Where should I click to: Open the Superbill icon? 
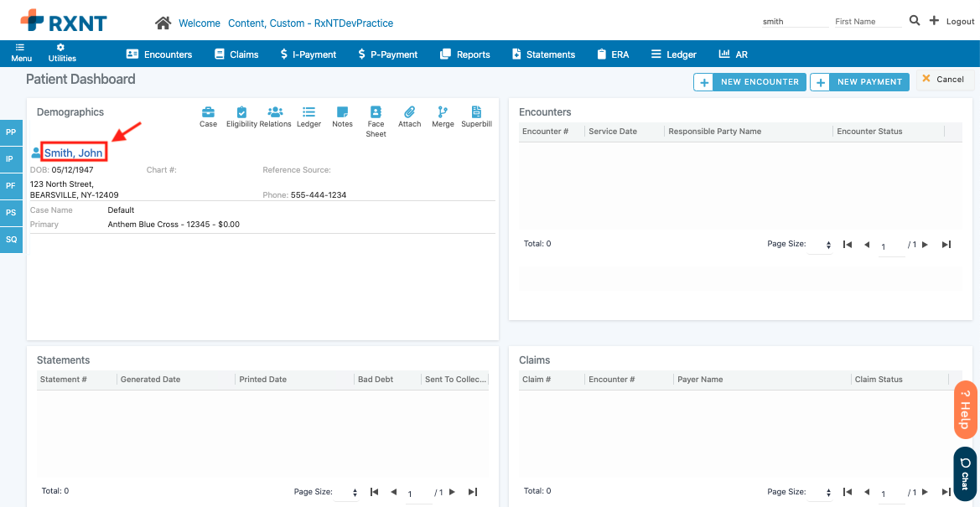pos(476,112)
